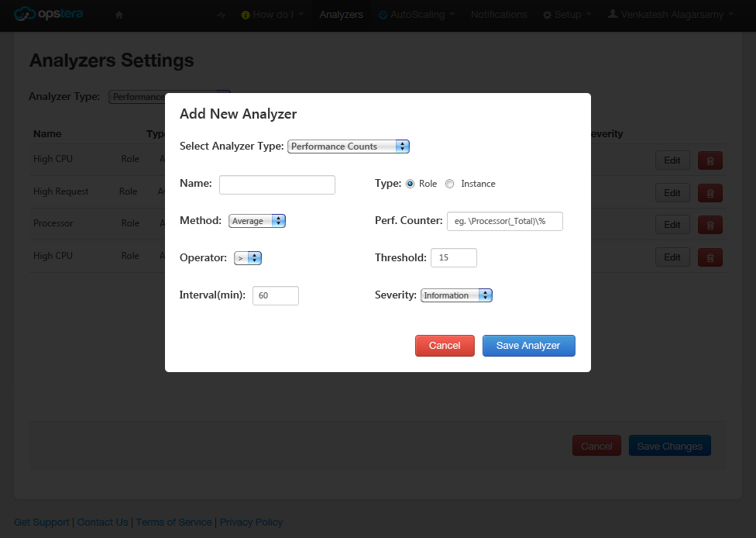Click Cancel on the settings page

click(x=596, y=446)
